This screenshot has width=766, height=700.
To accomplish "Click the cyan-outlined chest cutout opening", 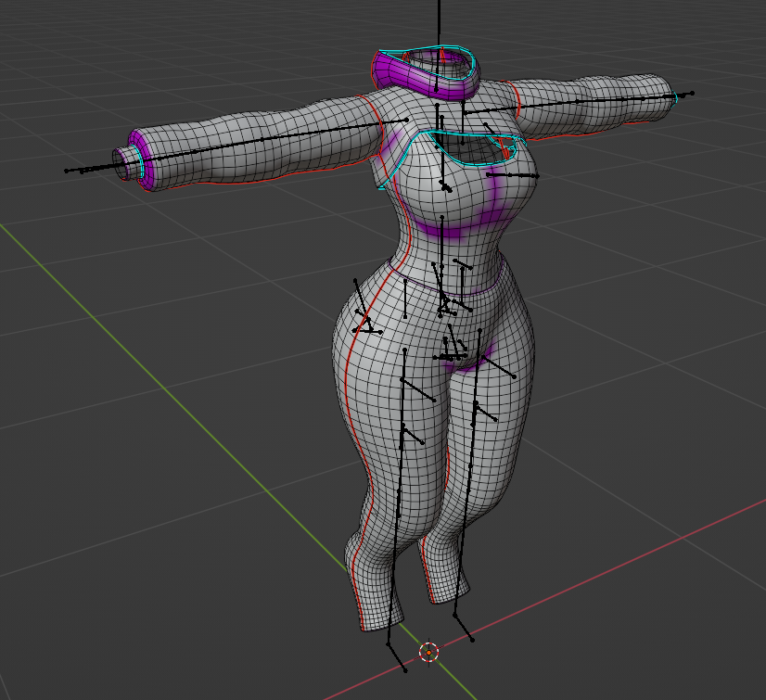I will click(473, 148).
